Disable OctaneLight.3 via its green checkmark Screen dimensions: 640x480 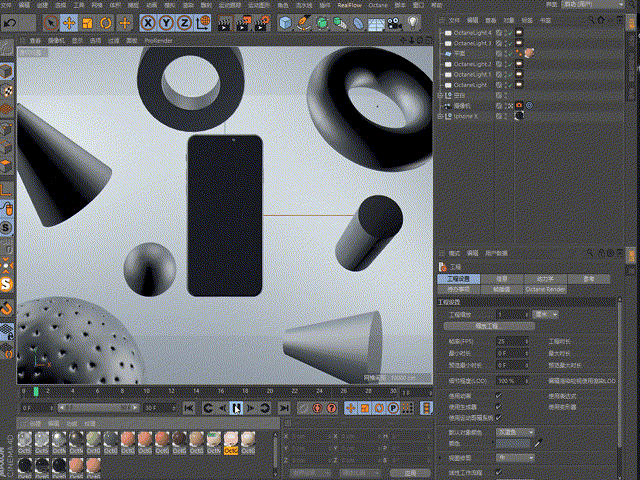(x=510, y=43)
